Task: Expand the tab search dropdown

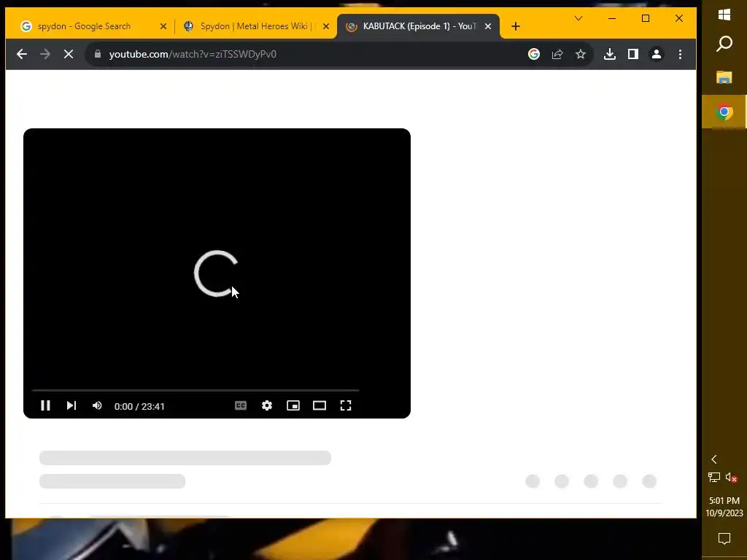Action: pos(578,18)
